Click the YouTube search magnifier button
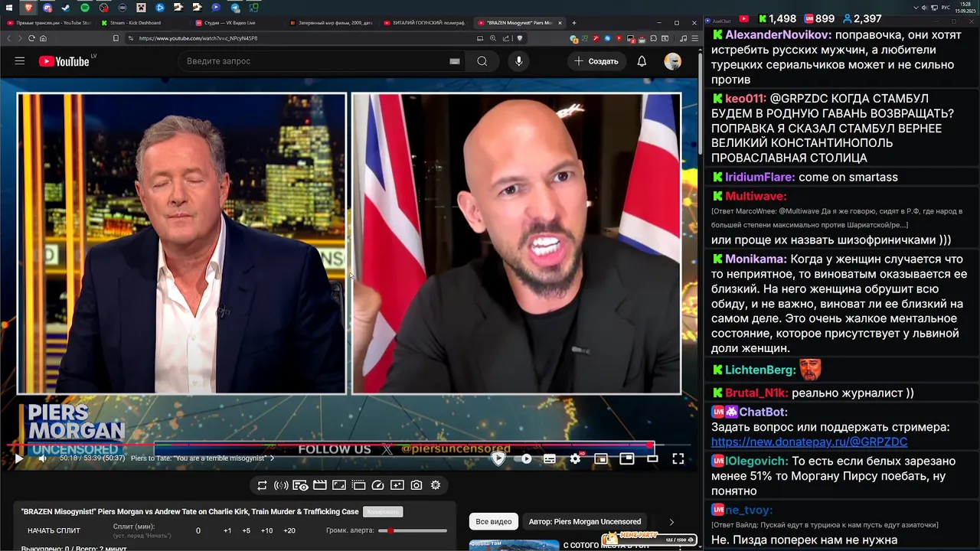Viewport: 980px width, 551px height. pyautogui.click(x=482, y=61)
